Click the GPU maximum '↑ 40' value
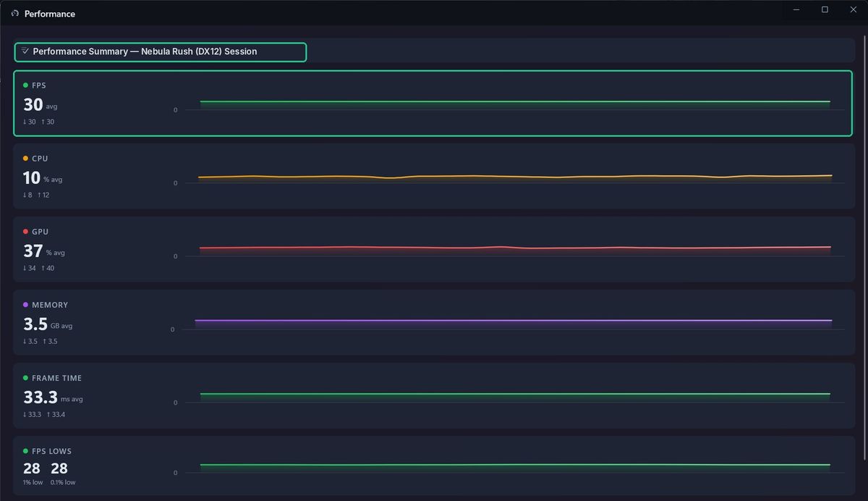This screenshot has height=501, width=868. 48,268
